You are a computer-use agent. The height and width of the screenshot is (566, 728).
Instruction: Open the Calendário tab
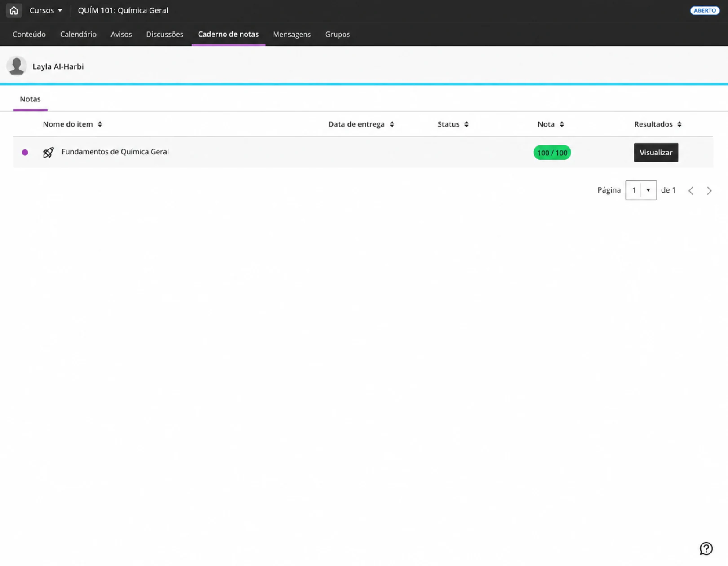coord(78,34)
